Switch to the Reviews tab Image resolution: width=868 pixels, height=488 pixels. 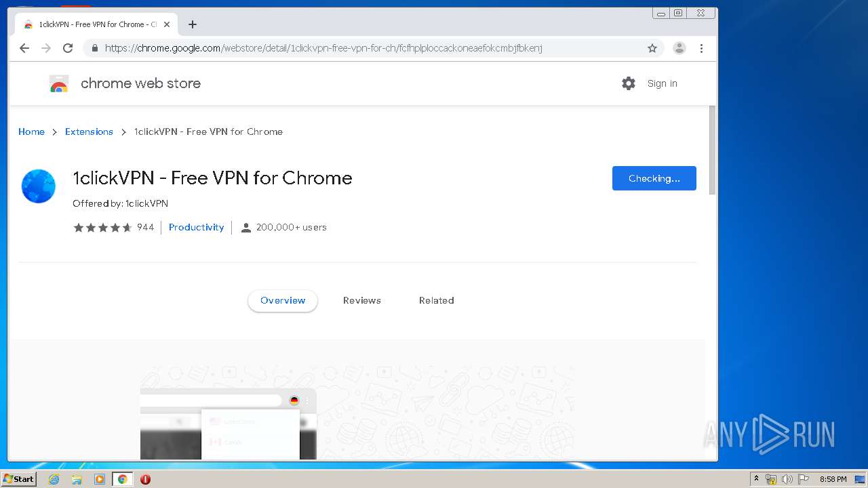(x=361, y=300)
